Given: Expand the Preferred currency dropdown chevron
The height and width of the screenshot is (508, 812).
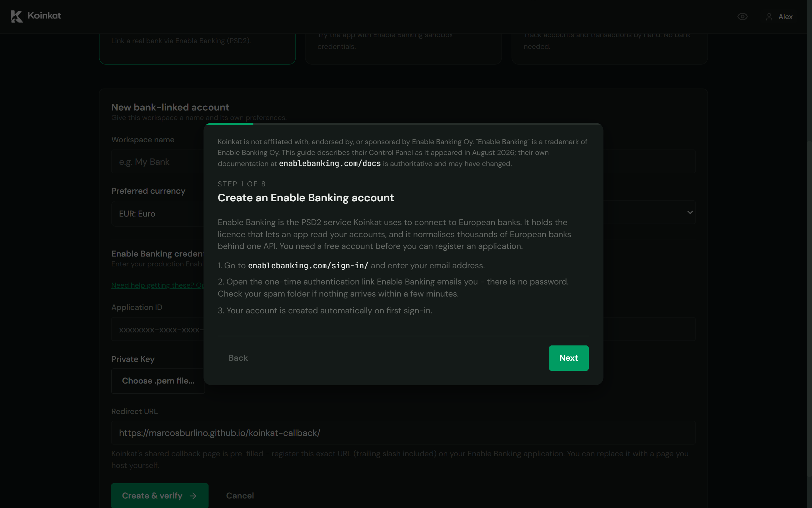Looking at the screenshot, I should point(690,212).
